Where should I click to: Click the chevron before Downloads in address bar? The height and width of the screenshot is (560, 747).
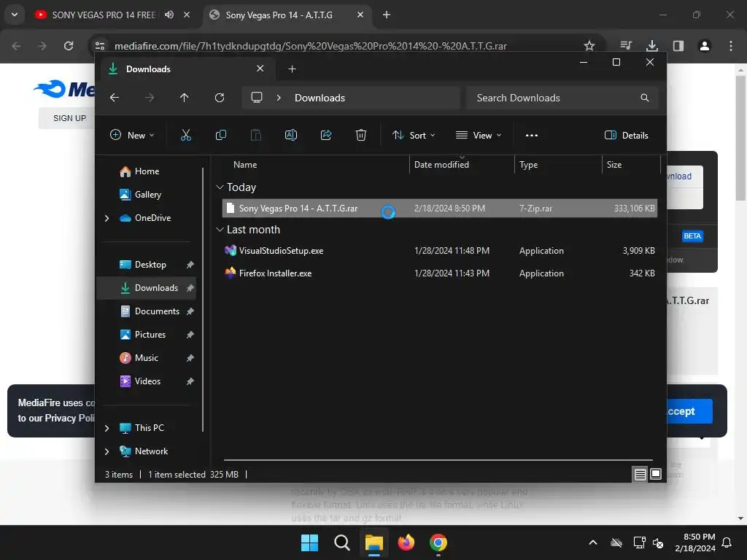(279, 98)
